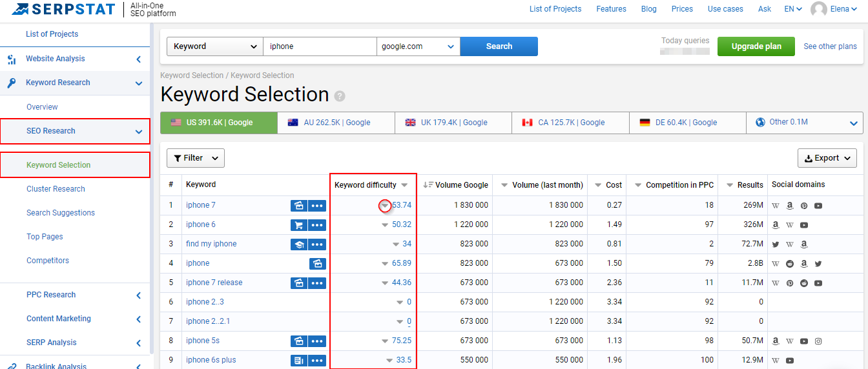Open the google.com search engine dropdown
This screenshot has width=868, height=369.
(418, 46)
